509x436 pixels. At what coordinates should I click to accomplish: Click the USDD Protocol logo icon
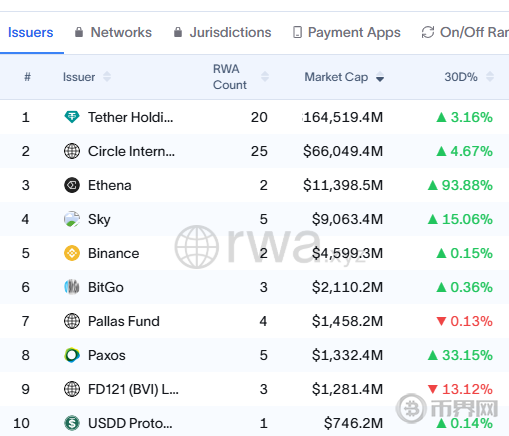(72, 423)
